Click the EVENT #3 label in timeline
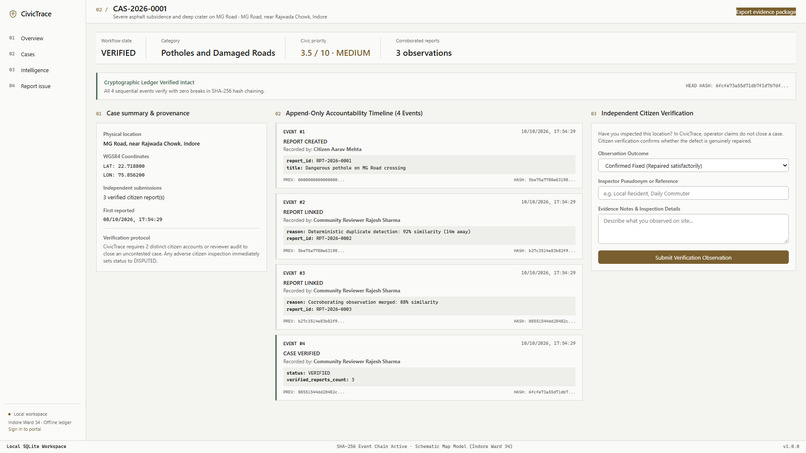This screenshot has width=806, height=453. click(x=294, y=273)
